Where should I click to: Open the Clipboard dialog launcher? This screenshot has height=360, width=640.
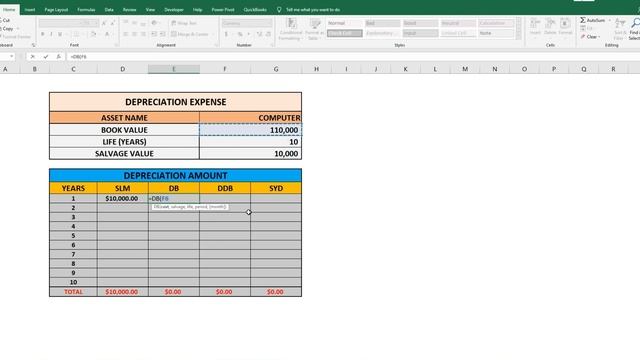point(33,45)
